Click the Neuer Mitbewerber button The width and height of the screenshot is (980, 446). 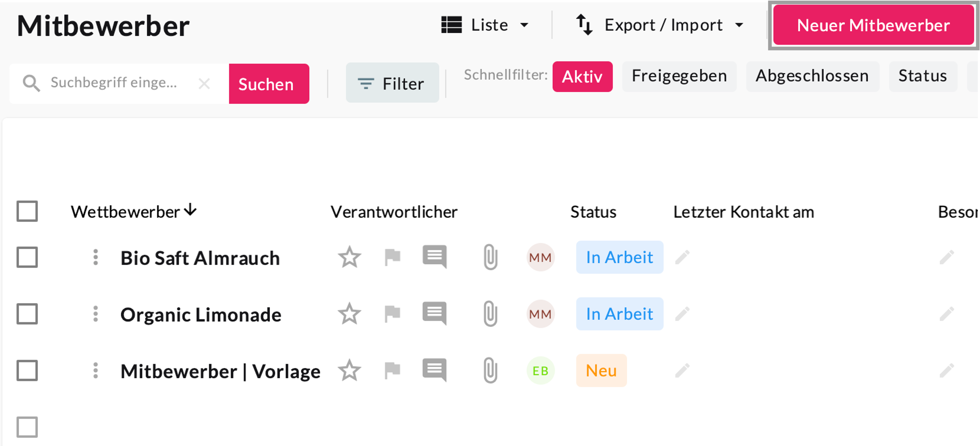(873, 25)
